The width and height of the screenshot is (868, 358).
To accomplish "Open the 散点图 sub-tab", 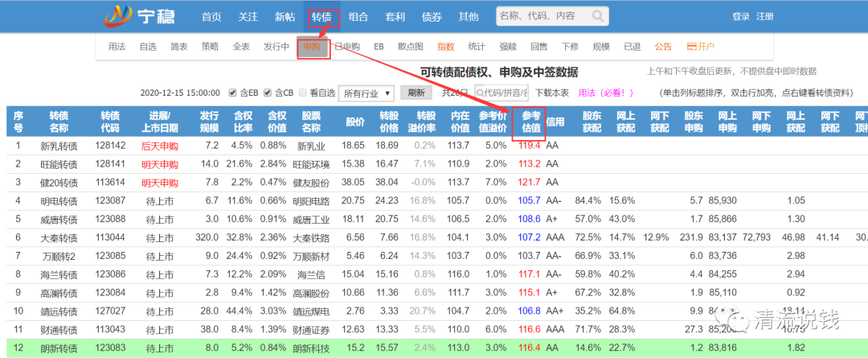I will tap(411, 47).
